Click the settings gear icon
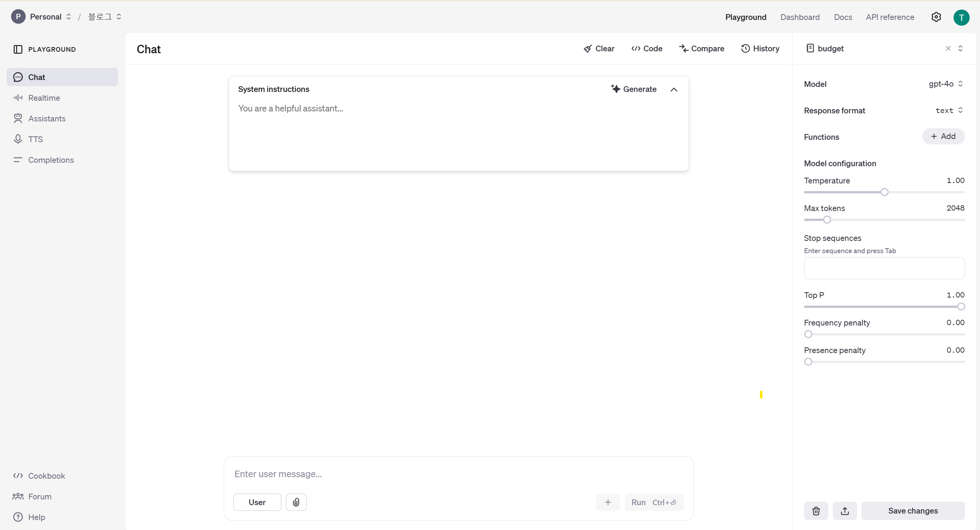Screen dimensions: 980x530 pyautogui.click(x=936, y=17)
